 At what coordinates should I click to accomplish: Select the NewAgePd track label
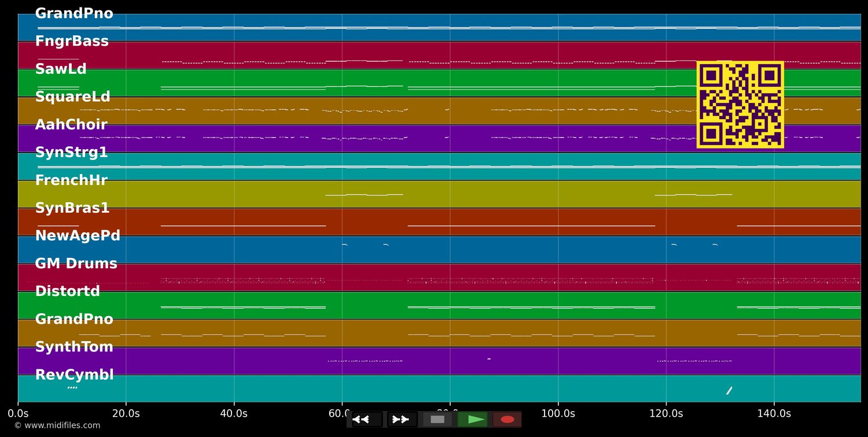pyautogui.click(x=78, y=236)
